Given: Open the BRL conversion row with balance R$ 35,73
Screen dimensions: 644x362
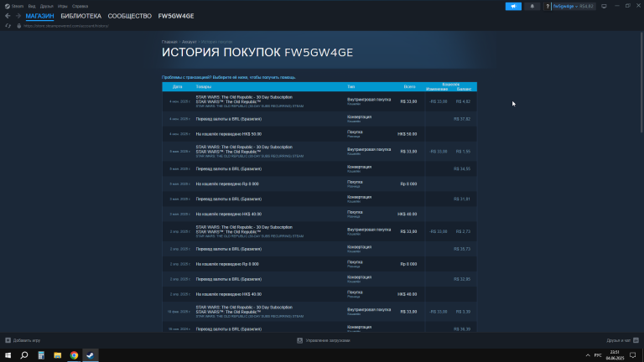Looking at the screenshot, I should (319, 249).
